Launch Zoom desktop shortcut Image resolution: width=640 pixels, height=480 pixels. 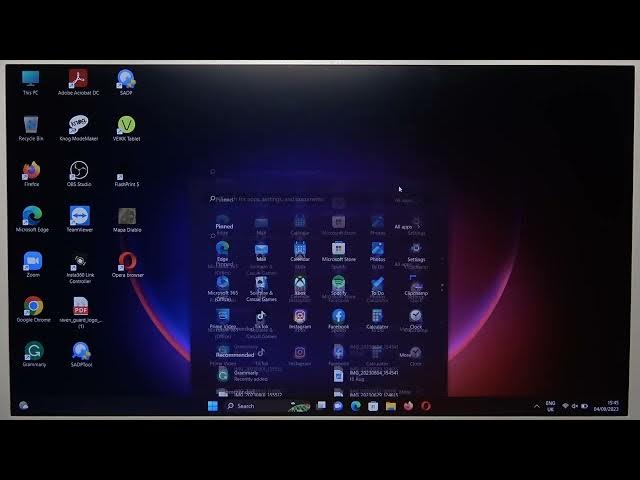(x=33, y=265)
